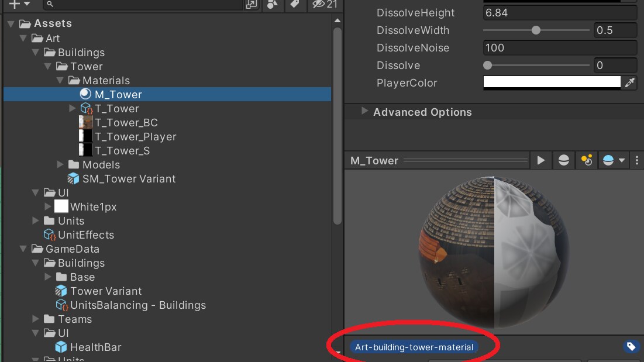Click the PlayerColor white color swatch

tap(552, 83)
